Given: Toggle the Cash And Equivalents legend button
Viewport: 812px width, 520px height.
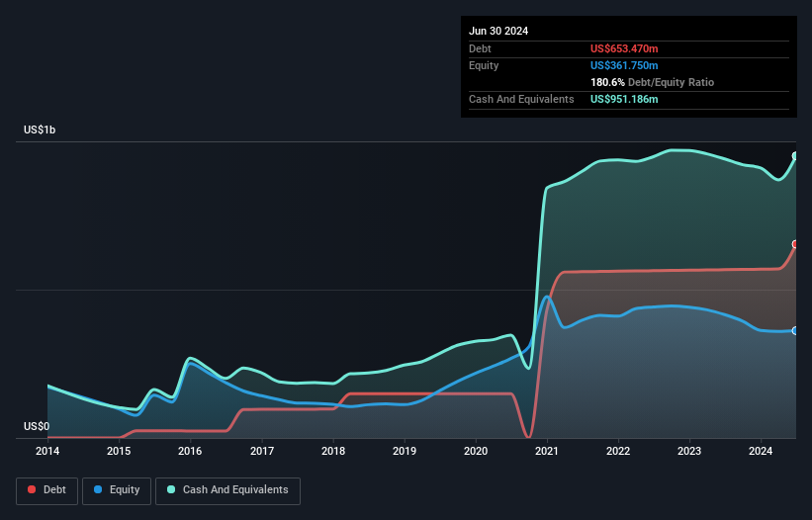Looking at the screenshot, I should pyautogui.click(x=227, y=490).
